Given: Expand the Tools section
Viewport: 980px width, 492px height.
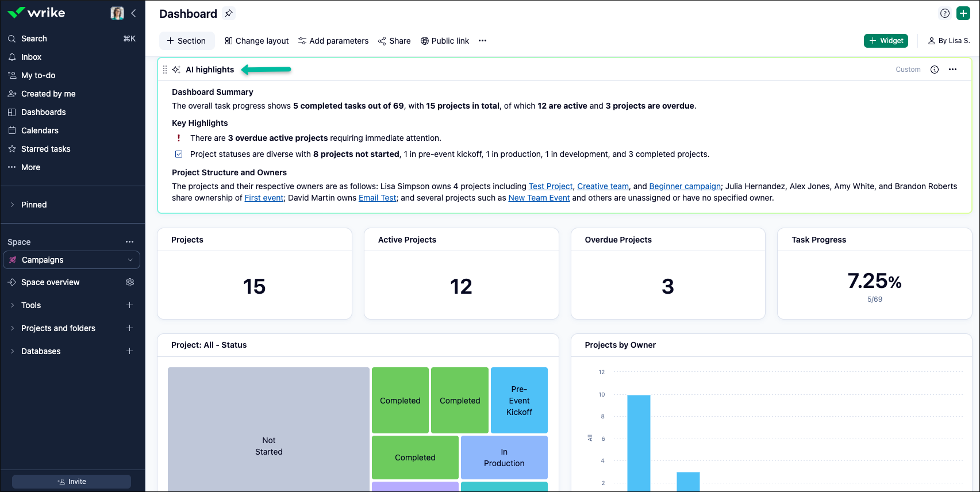Looking at the screenshot, I should (13, 305).
